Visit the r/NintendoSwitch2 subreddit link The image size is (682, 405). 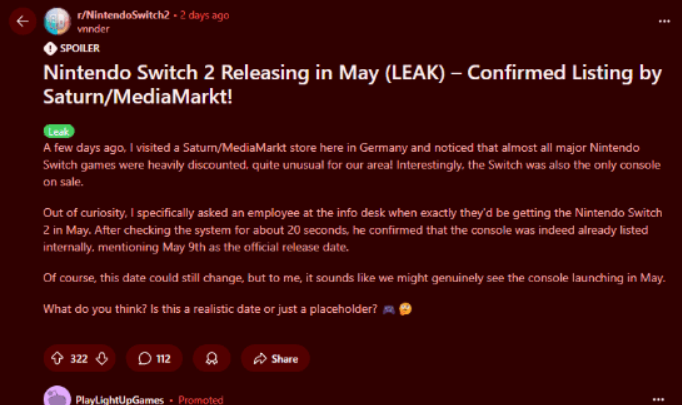pos(123,15)
